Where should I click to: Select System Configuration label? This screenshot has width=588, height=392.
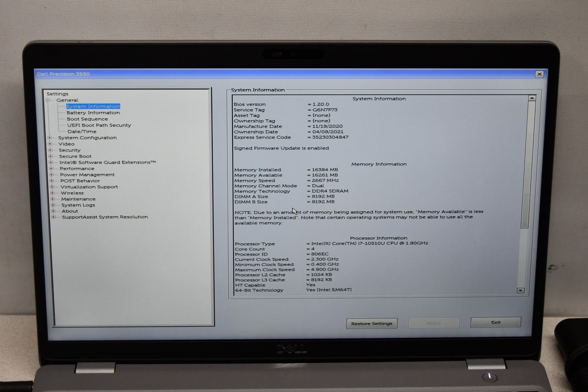[x=87, y=138]
